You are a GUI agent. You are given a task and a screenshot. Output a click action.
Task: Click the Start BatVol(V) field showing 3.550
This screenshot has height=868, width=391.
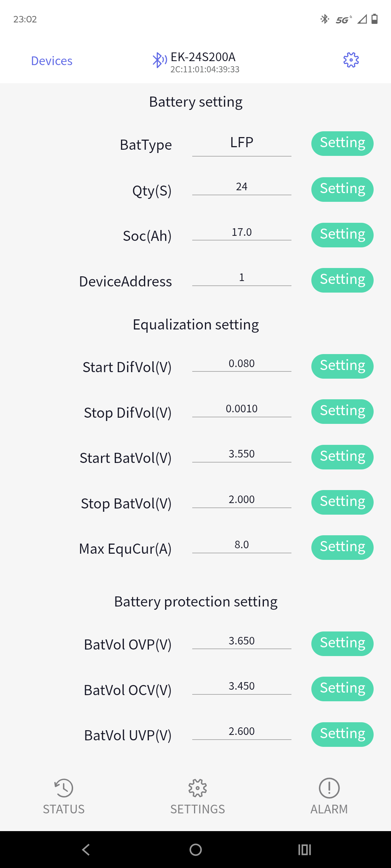click(x=241, y=455)
